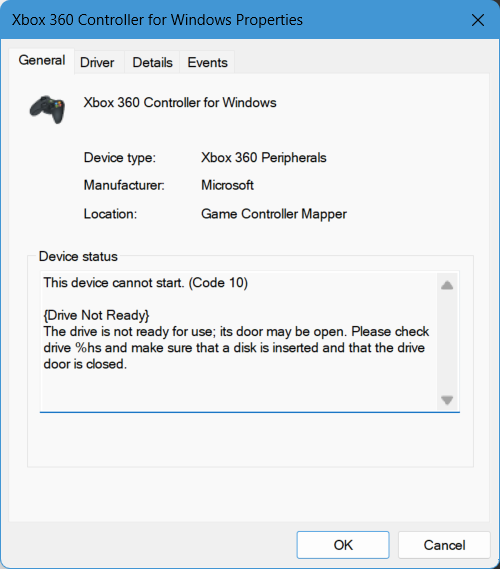Image resolution: width=500 pixels, height=569 pixels.
Task: Click the device status scrollbar track
Action: click(447, 343)
